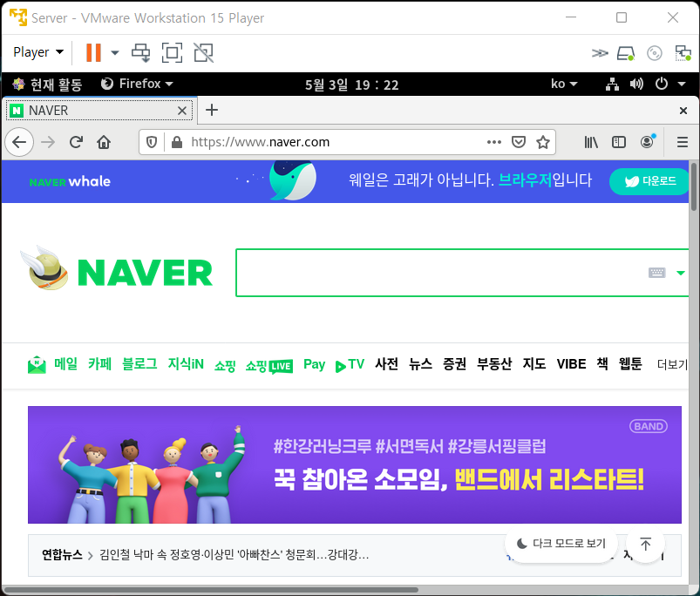Open GNOME Activities (현재 활동)
This screenshot has height=596, width=700.
[x=47, y=84]
